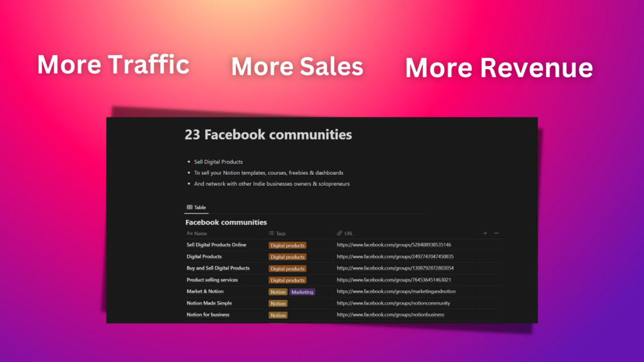This screenshot has width=644, height=362.
Task: Click the bullet about Notion templates and courses
Action: [268, 173]
